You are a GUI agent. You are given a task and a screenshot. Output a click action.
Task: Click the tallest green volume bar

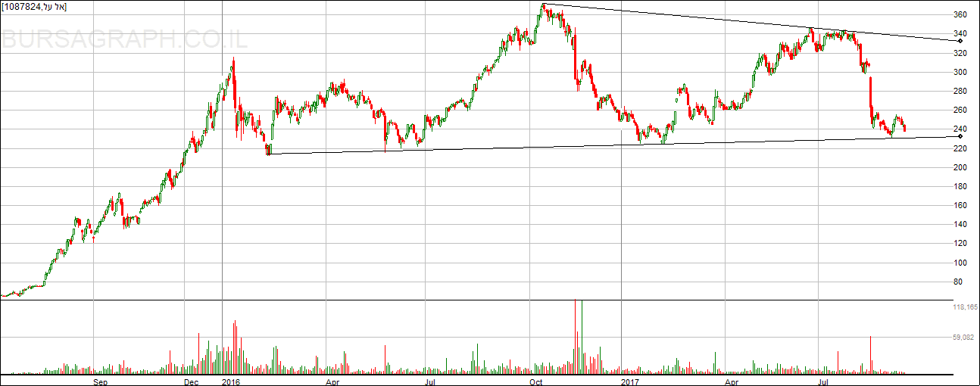click(582, 333)
